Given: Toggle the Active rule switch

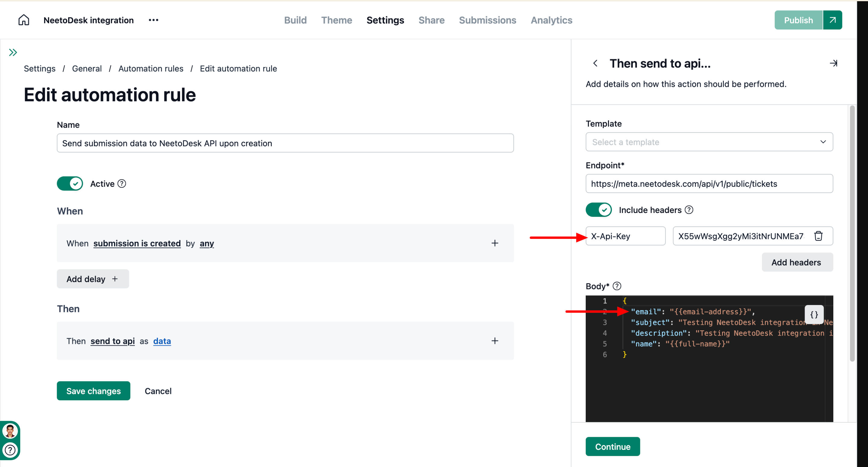Looking at the screenshot, I should coord(70,184).
